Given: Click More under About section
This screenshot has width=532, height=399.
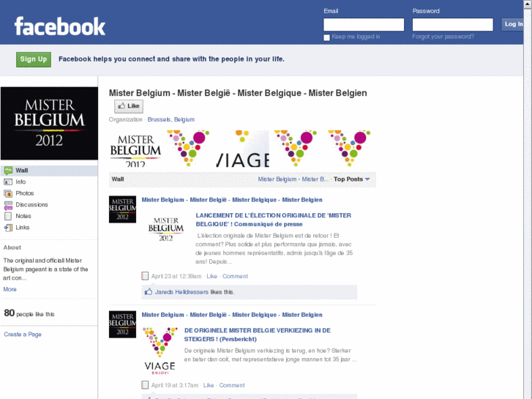Looking at the screenshot, I should (10, 289).
